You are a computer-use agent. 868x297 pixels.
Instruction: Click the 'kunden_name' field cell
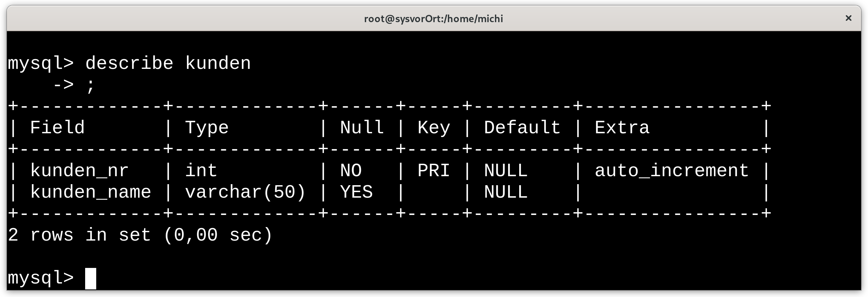[x=91, y=192]
